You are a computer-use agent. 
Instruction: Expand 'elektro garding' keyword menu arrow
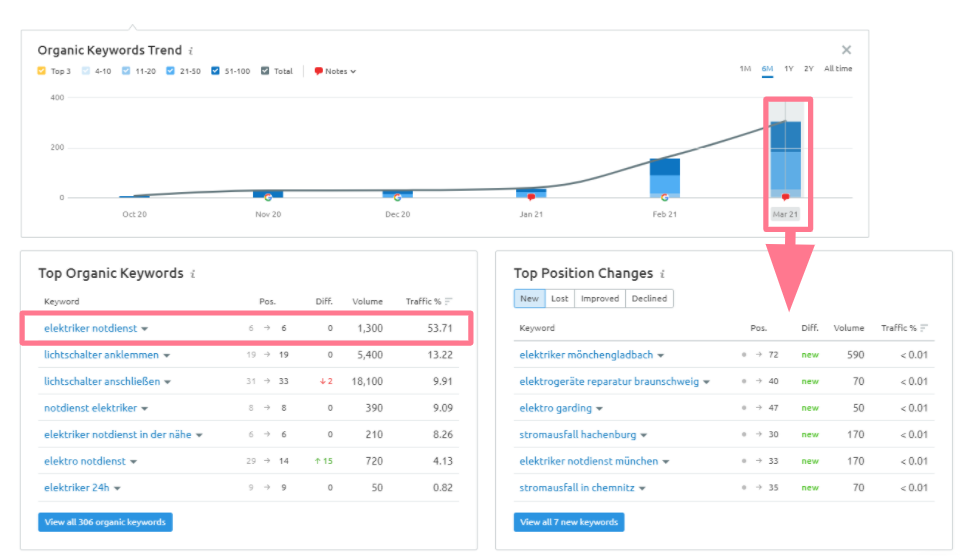[x=599, y=409]
